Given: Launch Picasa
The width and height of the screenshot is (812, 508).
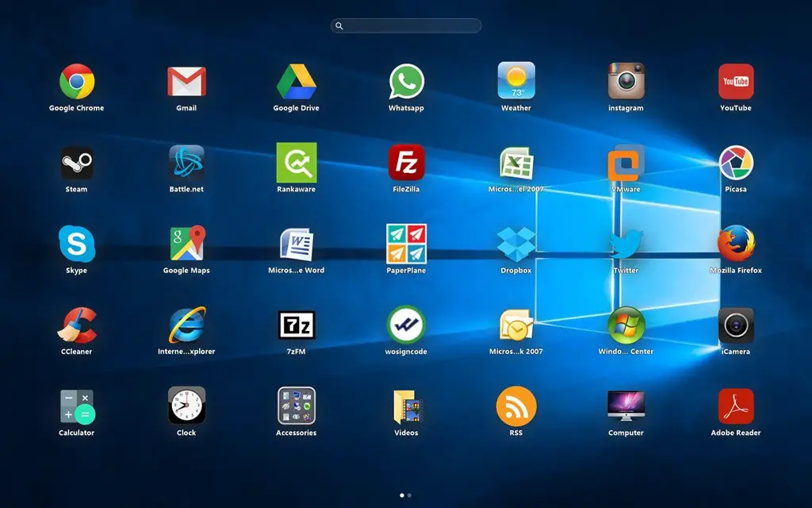Looking at the screenshot, I should (x=736, y=163).
